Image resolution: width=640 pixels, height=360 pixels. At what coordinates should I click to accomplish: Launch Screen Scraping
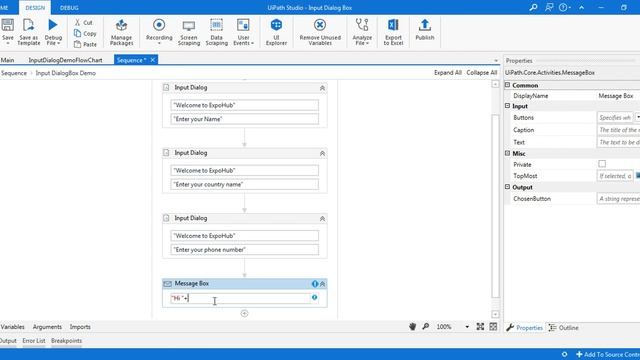[x=189, y=32]
